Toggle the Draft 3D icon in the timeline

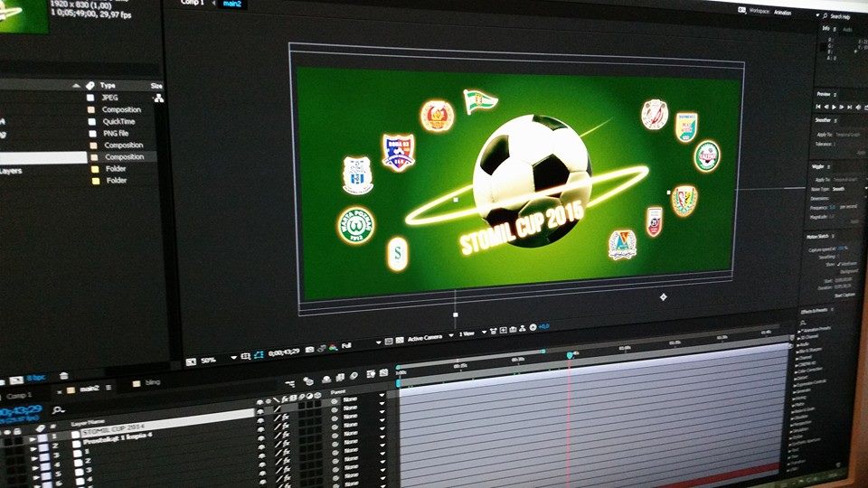pos(308,380)
